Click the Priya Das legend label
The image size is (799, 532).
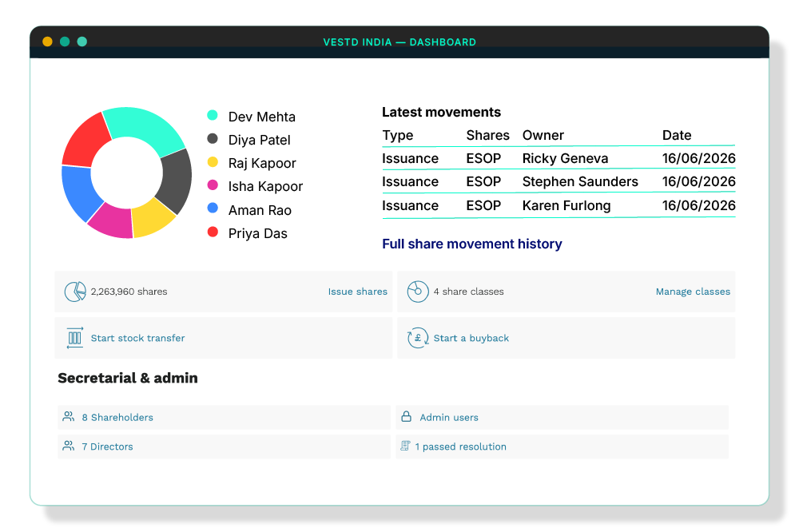tap(258, 233)
